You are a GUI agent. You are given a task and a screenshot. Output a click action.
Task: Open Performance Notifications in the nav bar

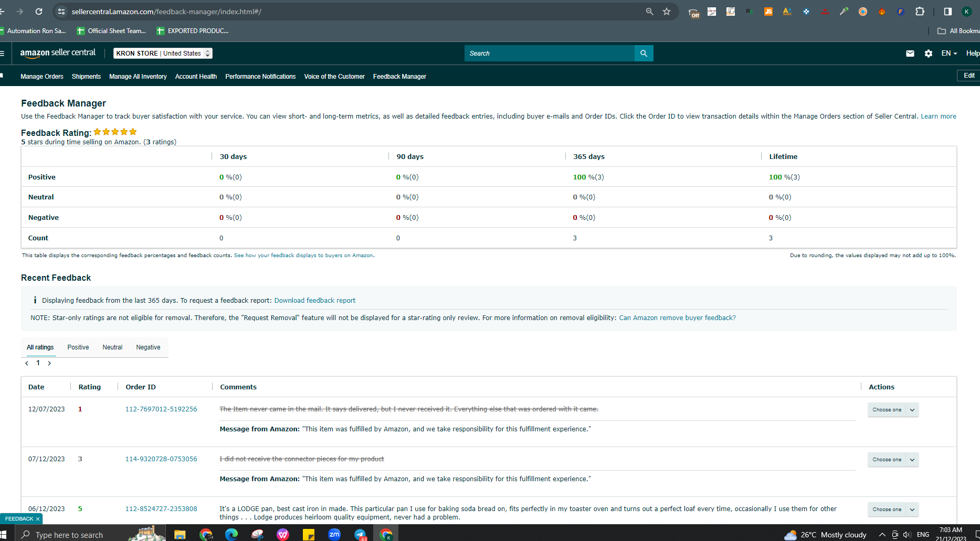coord(260,77)
